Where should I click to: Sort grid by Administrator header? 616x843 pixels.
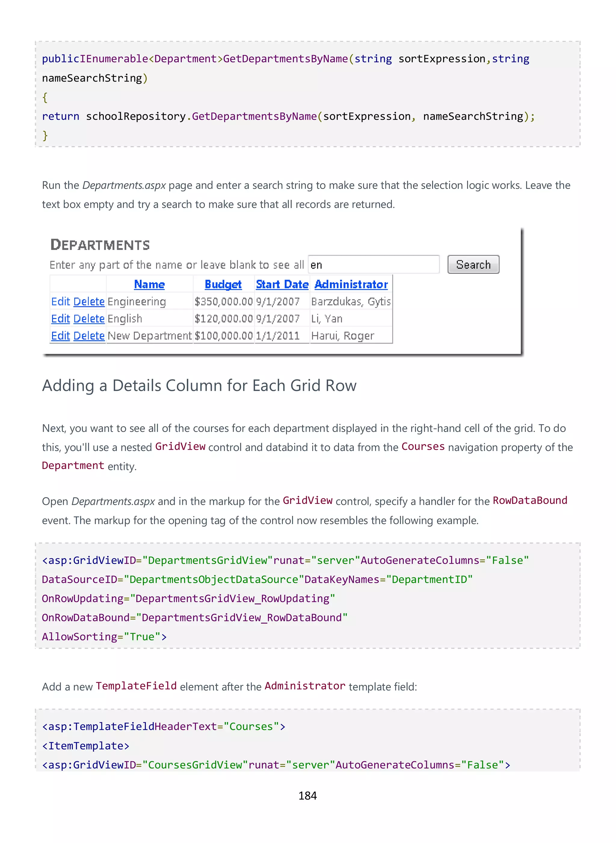tap(351, 284)
